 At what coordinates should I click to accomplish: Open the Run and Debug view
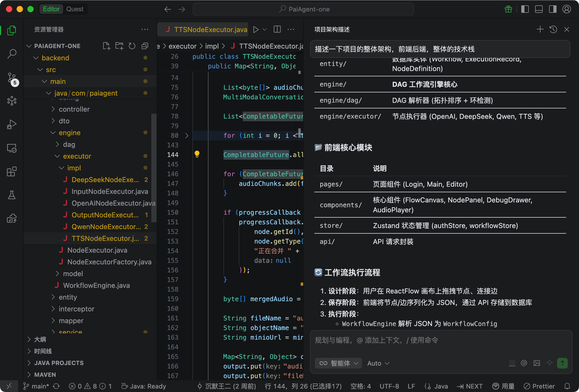[12, 124]
